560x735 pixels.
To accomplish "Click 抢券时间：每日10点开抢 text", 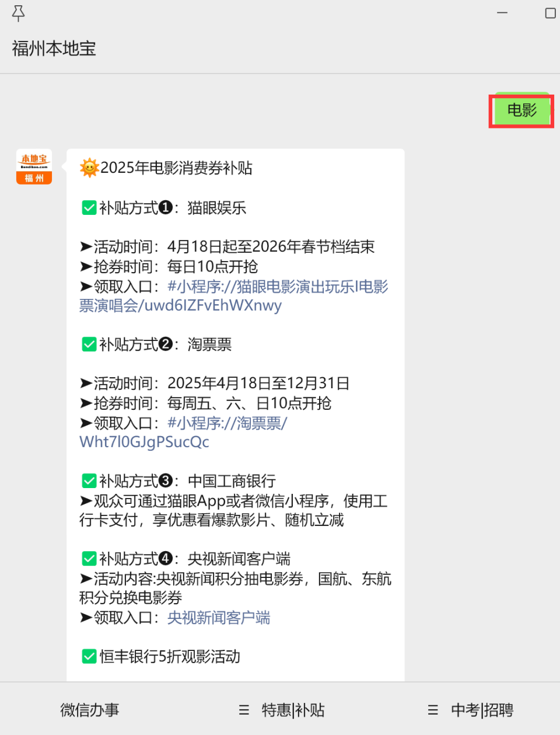I will pos(169,267).
